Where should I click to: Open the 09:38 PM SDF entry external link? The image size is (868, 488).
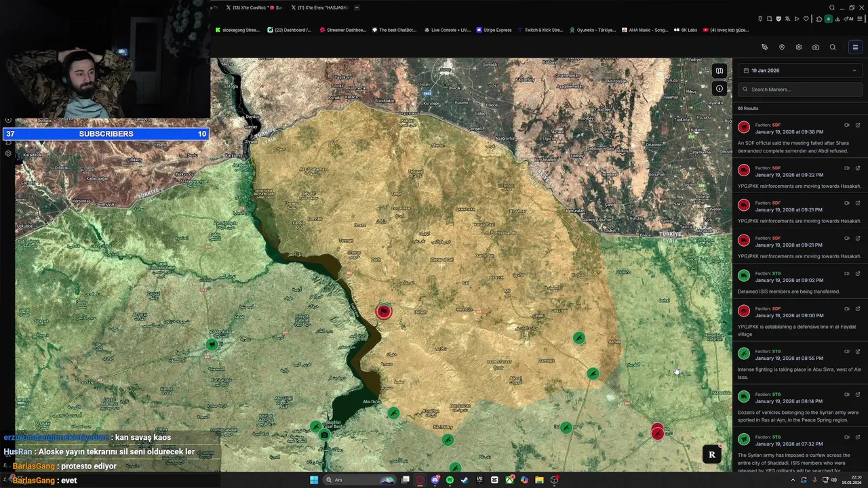[x=858, y=125]
